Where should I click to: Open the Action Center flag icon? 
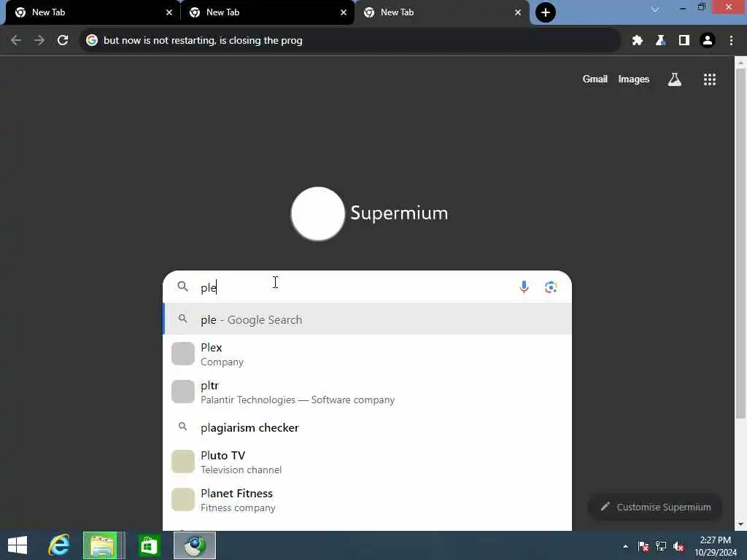(643, 546)
